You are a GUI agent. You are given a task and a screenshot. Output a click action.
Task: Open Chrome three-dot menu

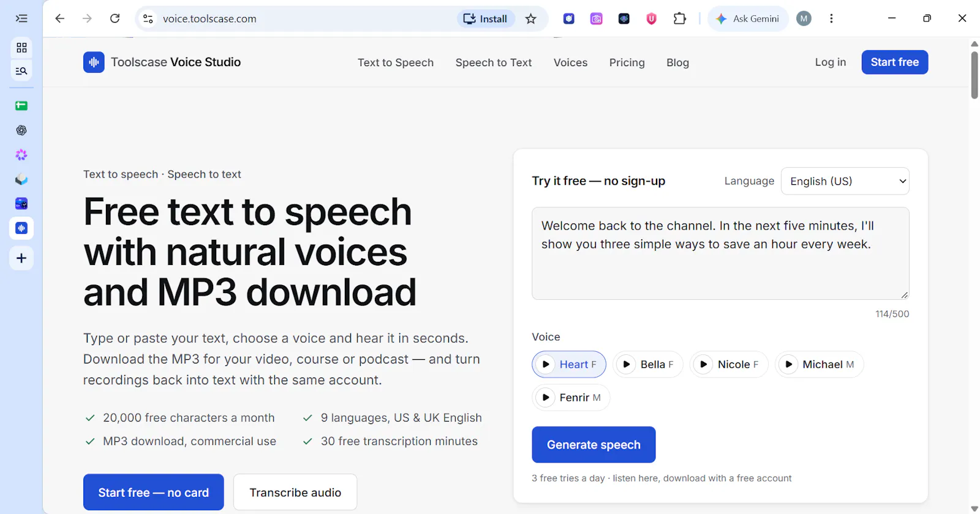click(x=831, y=18)
